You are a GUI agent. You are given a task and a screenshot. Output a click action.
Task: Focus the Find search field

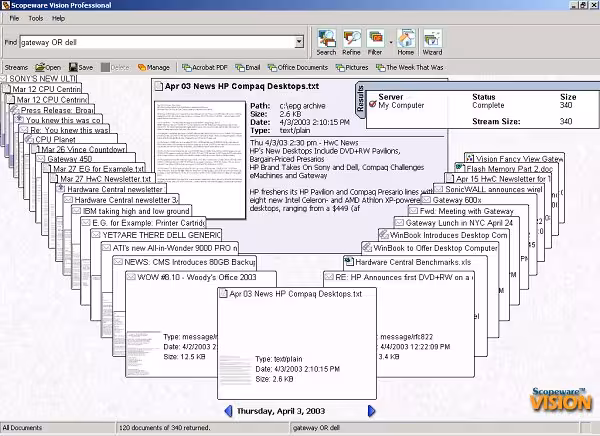(x=157, y=42)
